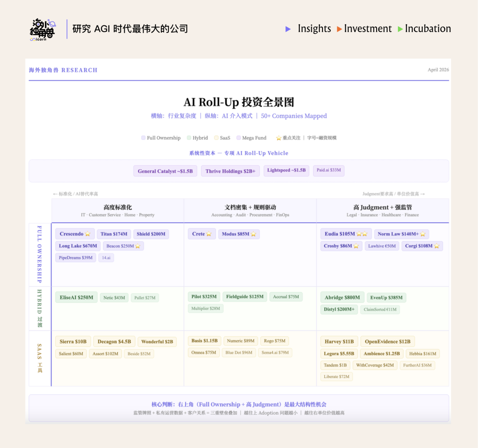Click the star next to Crescendo
Viewport: 478px width, 448px height.
pos(88,234)
